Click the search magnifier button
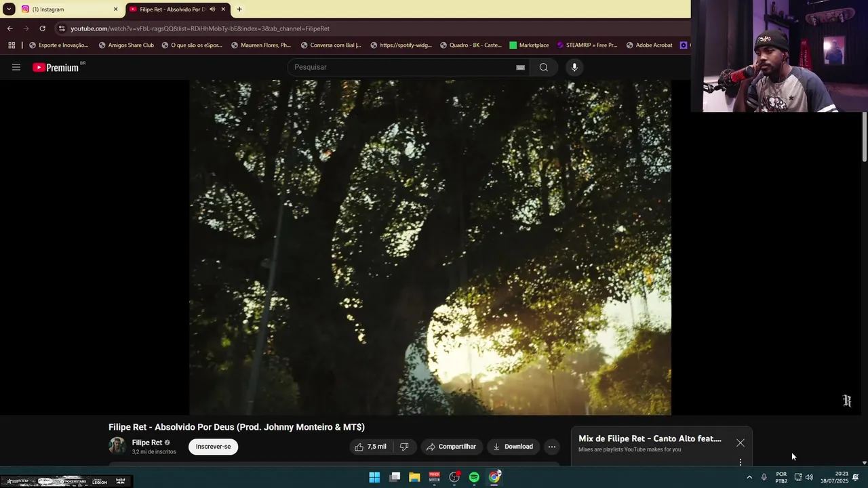 coord(544,67)
